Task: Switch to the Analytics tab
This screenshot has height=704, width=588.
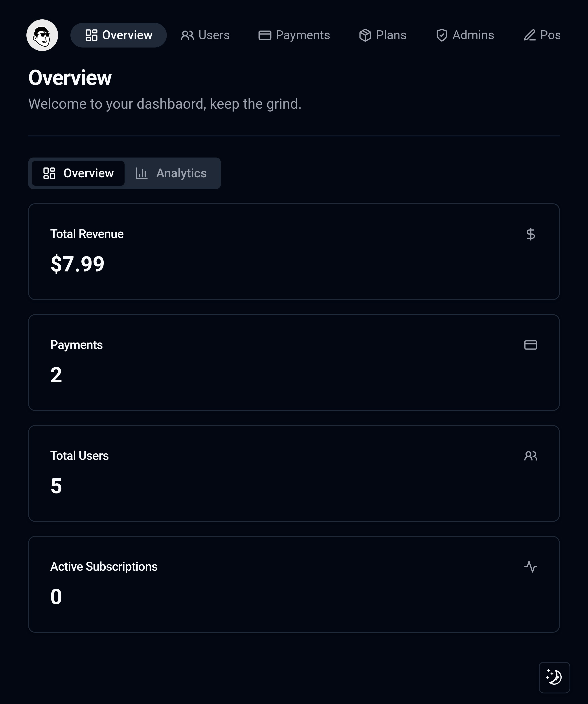Action: (x=171, y=173)
